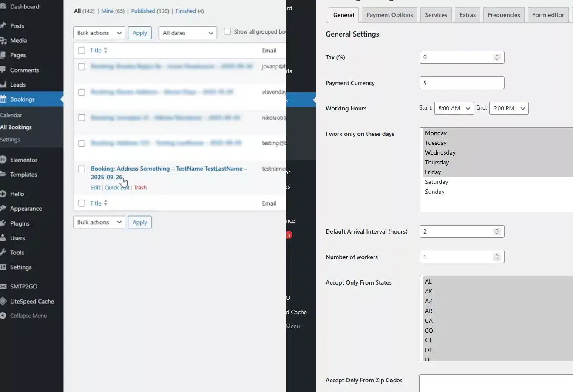Image resolution: width=573 pixels, height=392 pixels.
Task: Click the Trash link under the booking
Action: coord(140,187)
